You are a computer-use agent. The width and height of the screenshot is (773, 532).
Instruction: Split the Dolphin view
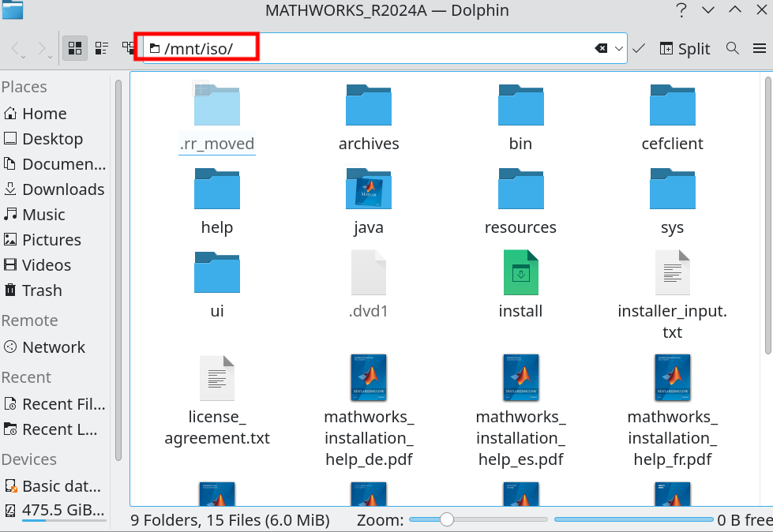(685, 48)
